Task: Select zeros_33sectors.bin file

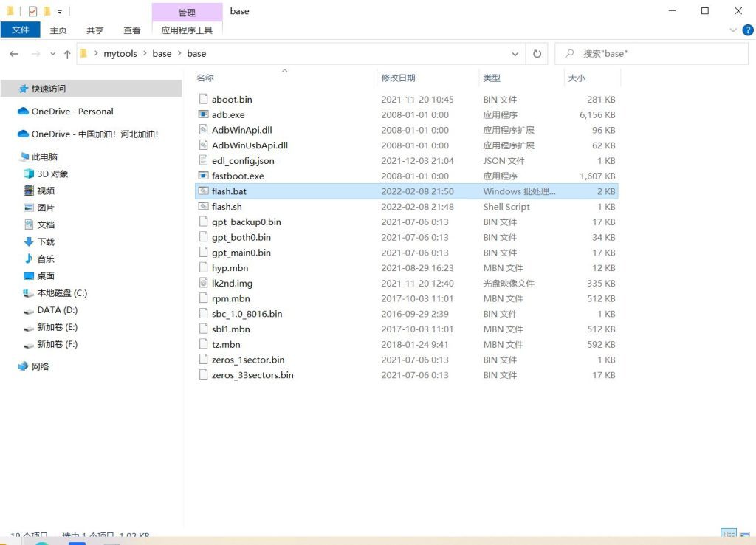Action: coord(252,375)
